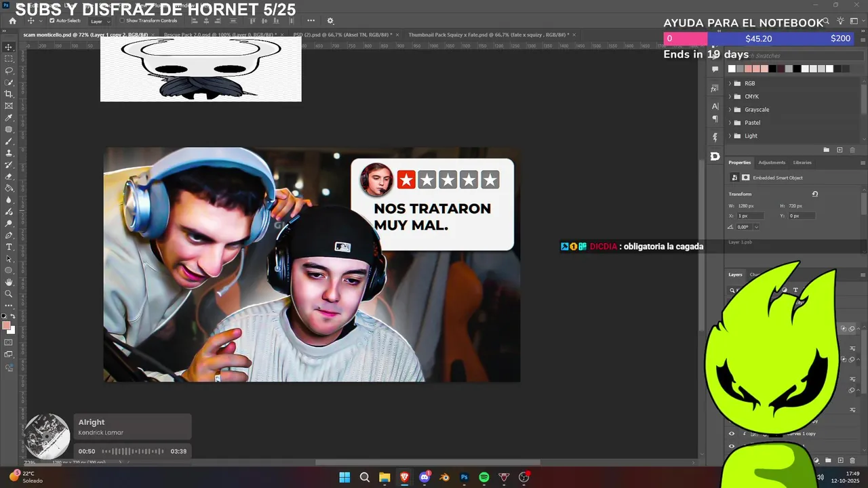Click the Y position input field

(802, 216)
